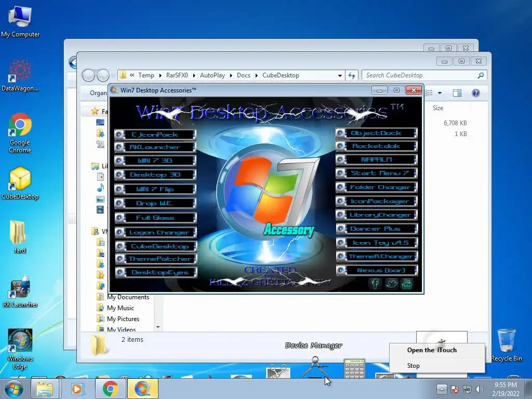The width and height of the screenshot is (532, 399).
Task: Launch the WIN 7 3D button
Action: [x=155, y=161]
